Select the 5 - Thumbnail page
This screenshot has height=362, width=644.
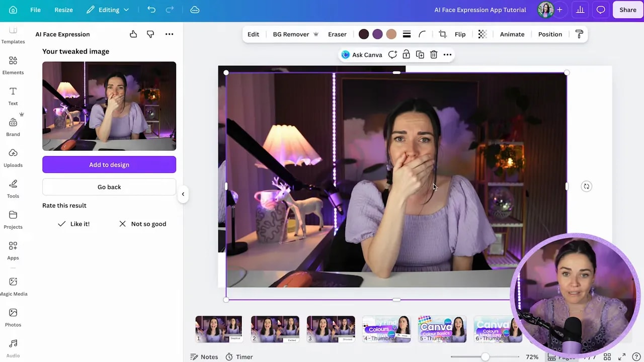(442, 329)
